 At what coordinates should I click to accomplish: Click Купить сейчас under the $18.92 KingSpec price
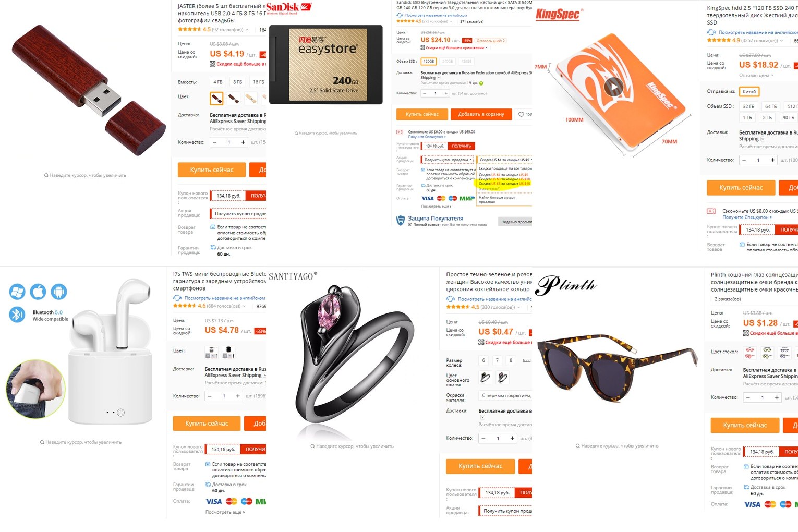[x=741, y=188]
